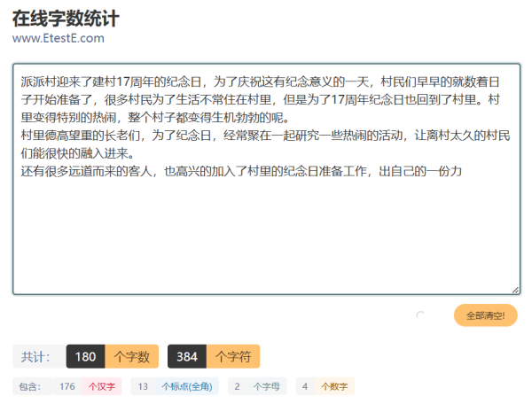Click the 384 character count value
Viewport: 532px width, 404px height.
[187, 356]
